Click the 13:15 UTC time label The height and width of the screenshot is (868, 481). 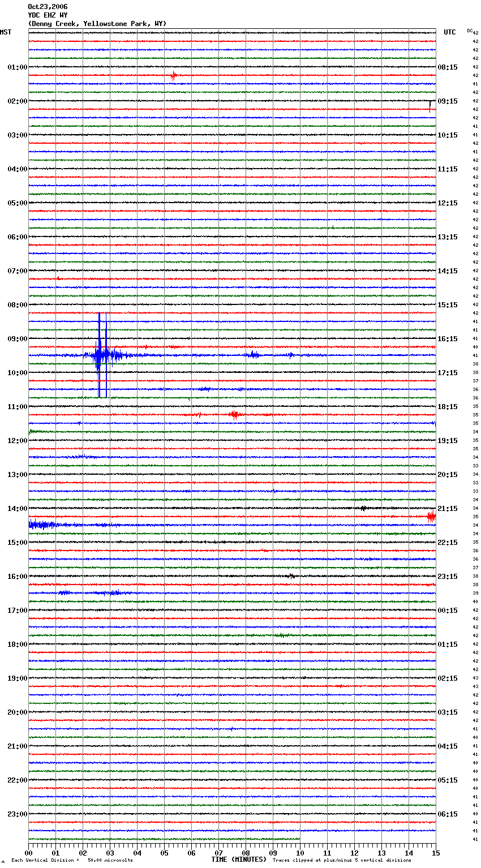pyautogui.click(x=448, y=237)
